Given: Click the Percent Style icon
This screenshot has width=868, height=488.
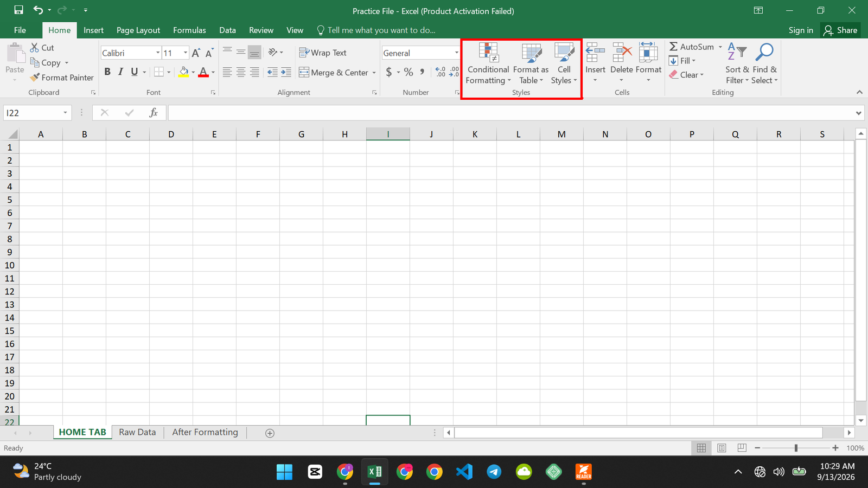Looking at the screenshot, I should [409, 72].
